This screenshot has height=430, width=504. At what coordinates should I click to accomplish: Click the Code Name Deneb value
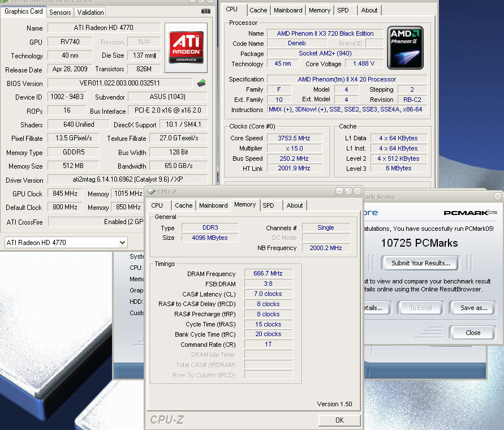(296, 43)
